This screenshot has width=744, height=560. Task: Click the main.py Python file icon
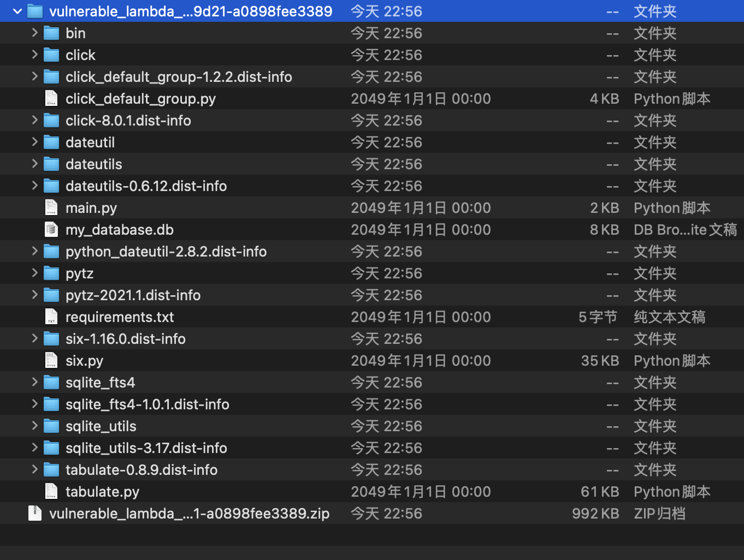tap(51, 208)
